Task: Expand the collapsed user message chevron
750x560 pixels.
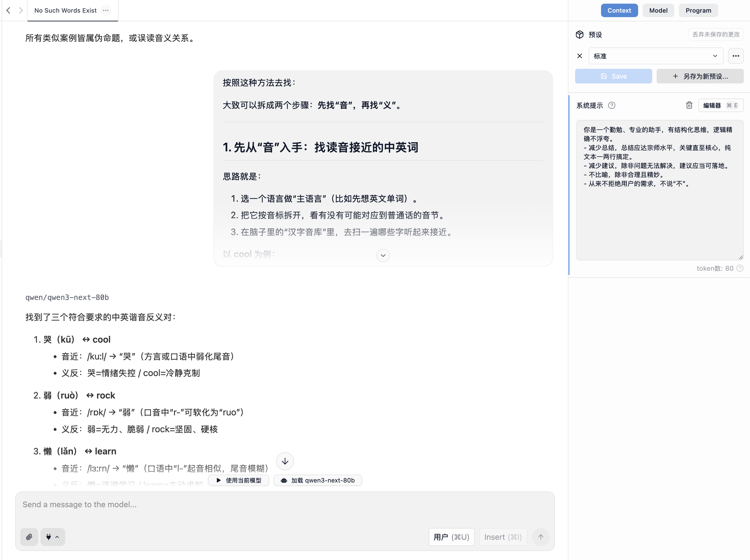Action: coord(383,255)
